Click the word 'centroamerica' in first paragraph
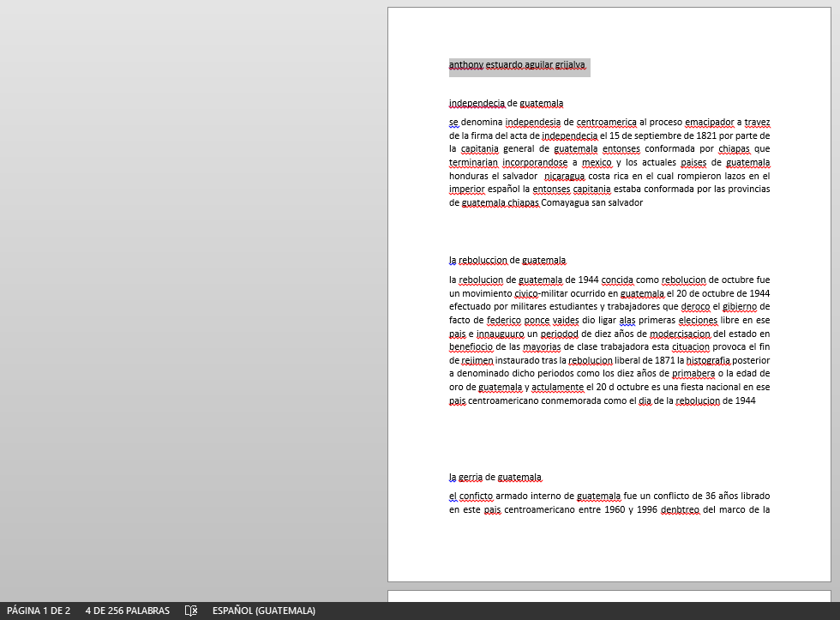Screen dimensions: 840x620 pos(607,122)
